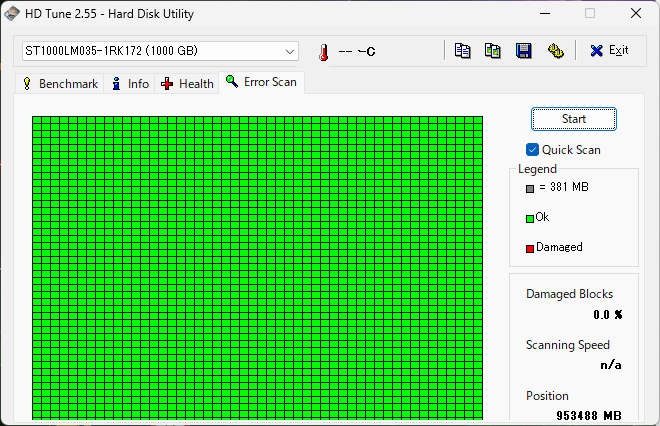Click the Position 953488 MB value
The image size is (660, 426).
pyautogui.click(x=589, y=416)
